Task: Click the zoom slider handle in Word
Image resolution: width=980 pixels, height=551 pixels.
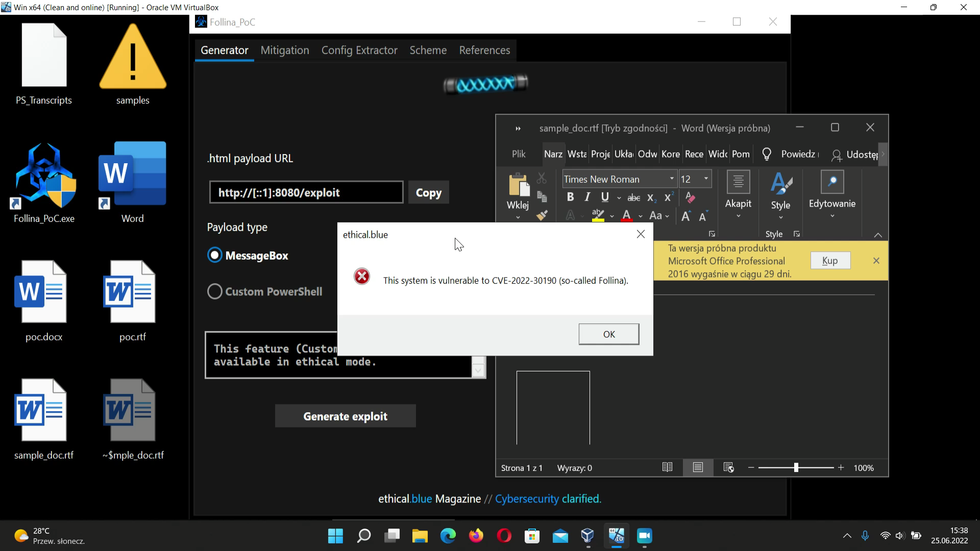Action: pyautogui.click(x=796, y=467)
